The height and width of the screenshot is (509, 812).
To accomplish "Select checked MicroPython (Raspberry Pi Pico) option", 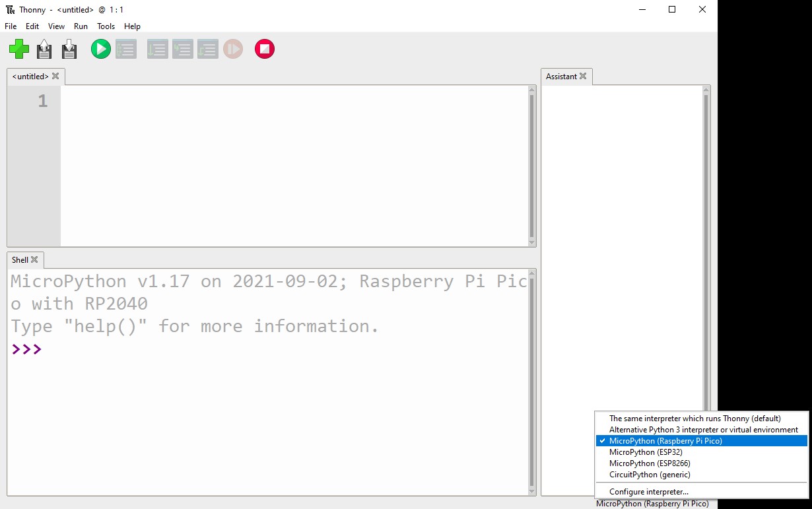I will pos(702,441).
